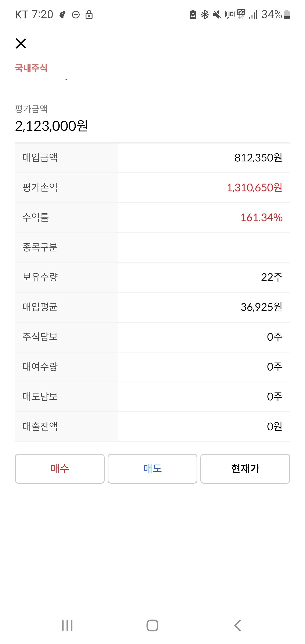This screenshot has height=644, width=305.
Task: Open the recent apps navigation icon
Action: (67, 626)
